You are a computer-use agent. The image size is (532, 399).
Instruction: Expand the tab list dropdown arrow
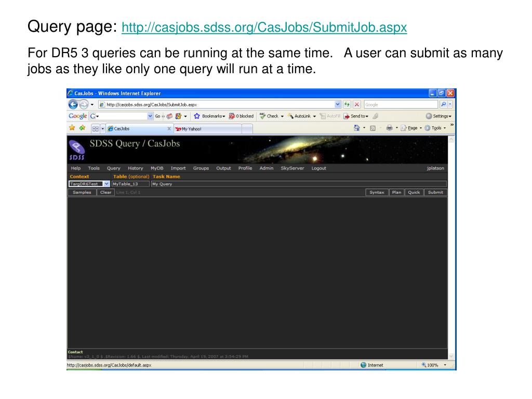[102, 129]
